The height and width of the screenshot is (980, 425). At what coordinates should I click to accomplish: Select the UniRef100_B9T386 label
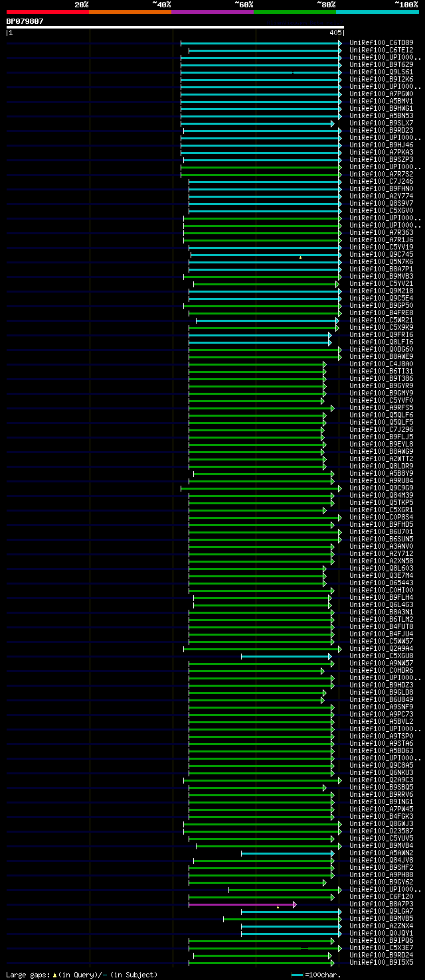point(381,378)
